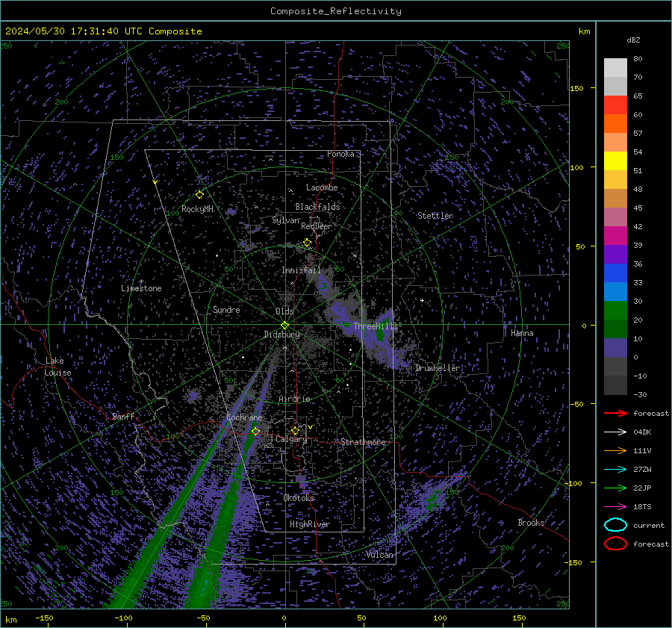Click the Limestone label
The height and width of the screenshot is (628, 672).
tap(141, 288)
